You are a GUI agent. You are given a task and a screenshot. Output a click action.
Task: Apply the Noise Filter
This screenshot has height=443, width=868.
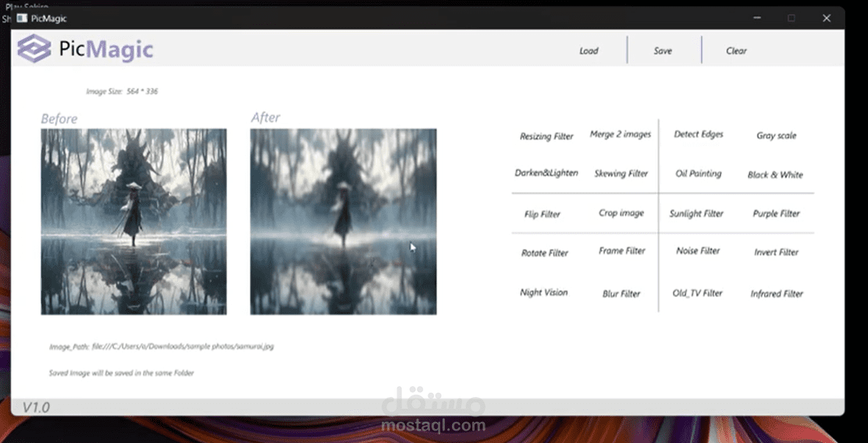coord(698,251)
